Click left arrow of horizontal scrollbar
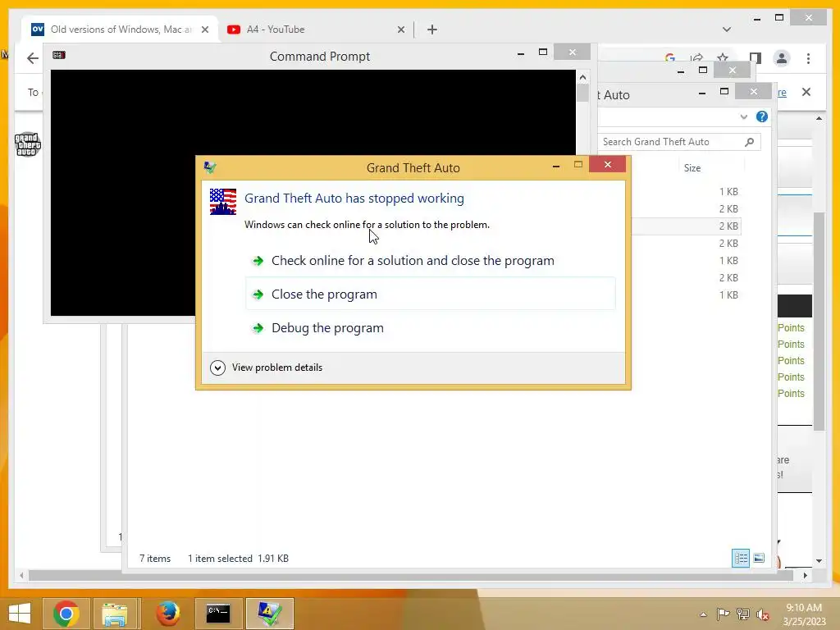Screen dimensions: 840x630 21,575
